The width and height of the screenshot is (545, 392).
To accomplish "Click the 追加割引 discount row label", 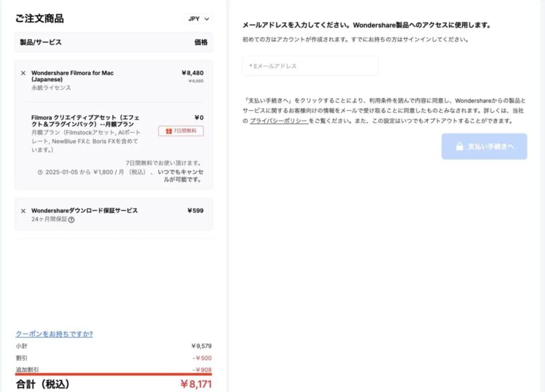I will click(27, 370).
